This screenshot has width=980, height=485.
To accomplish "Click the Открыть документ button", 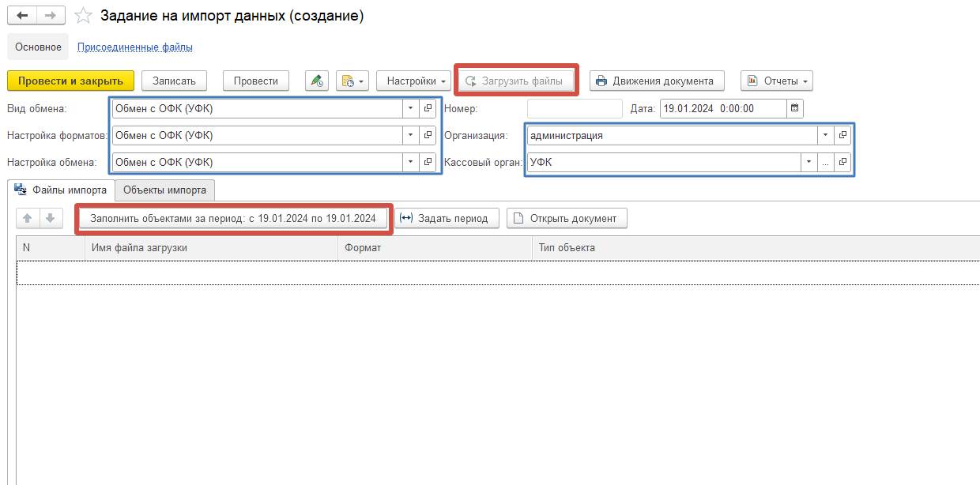I will [x=567, y=219].
